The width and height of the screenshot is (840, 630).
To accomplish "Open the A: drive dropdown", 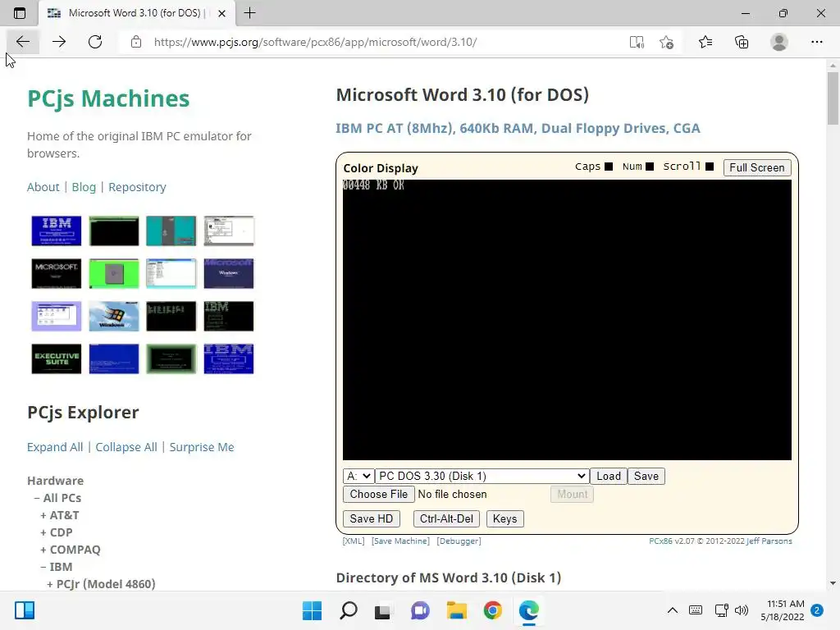I will tap(358, 477).
